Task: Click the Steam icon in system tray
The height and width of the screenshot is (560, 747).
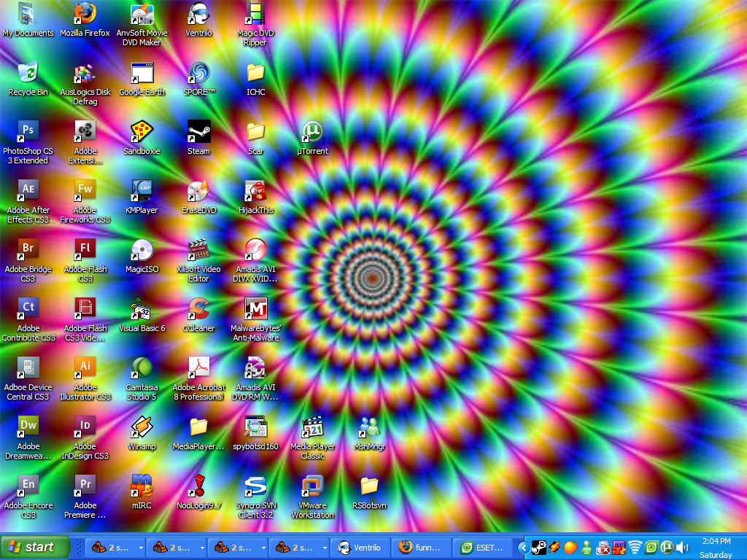Action: point(538,547)
